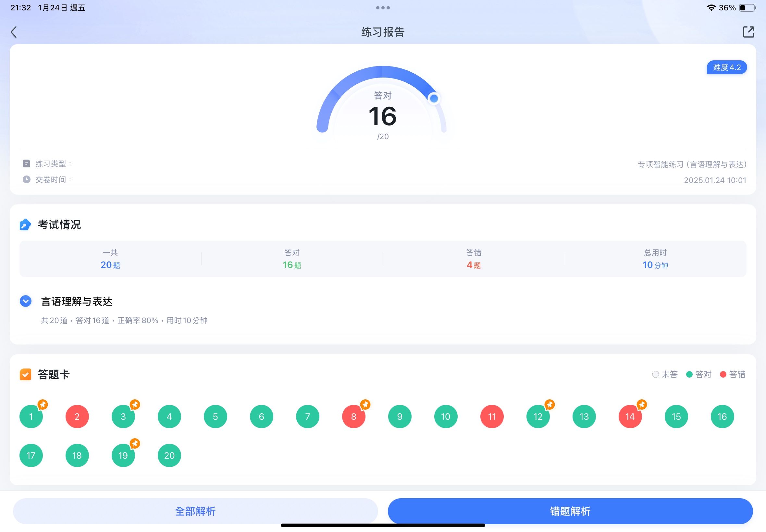The image size is (766, 532).
Task: Select wrong-answer bubble number 11
Action: (492, 416)
